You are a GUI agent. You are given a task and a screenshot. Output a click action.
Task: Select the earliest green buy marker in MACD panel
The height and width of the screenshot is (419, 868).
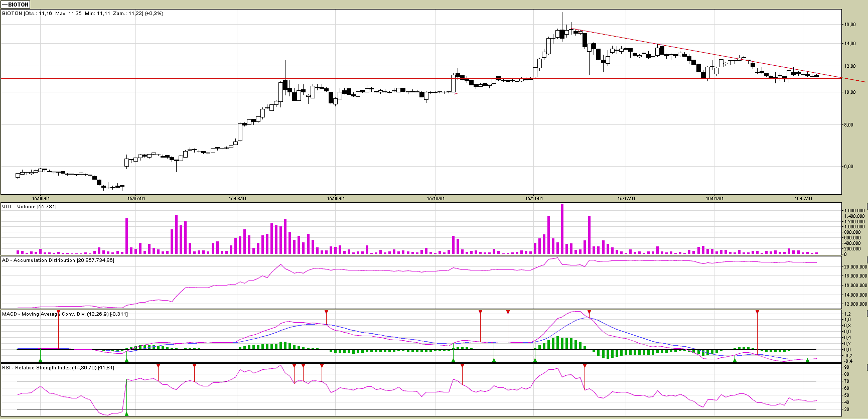click(40, 359)
